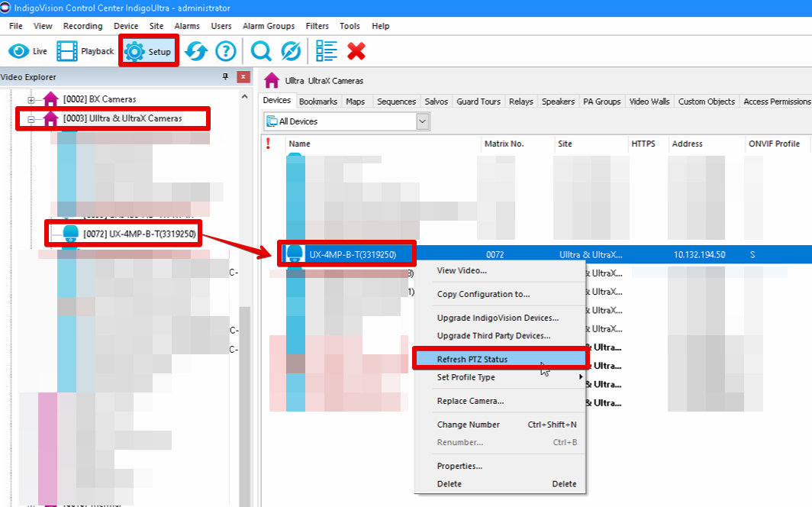The width and height of the screenshot is (812, 507).
Task: Click the alert exclamation column header
Action: click(269, 144)
